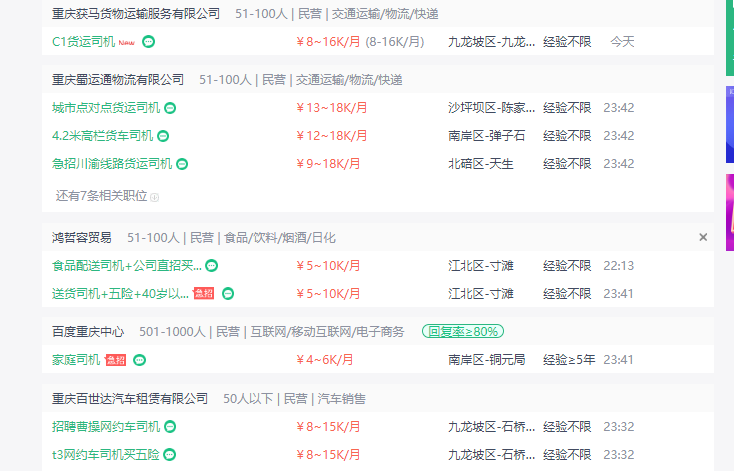Start chat for 急招川渝线路货运司机
734x471 pixels.
(x=182, y=164)
